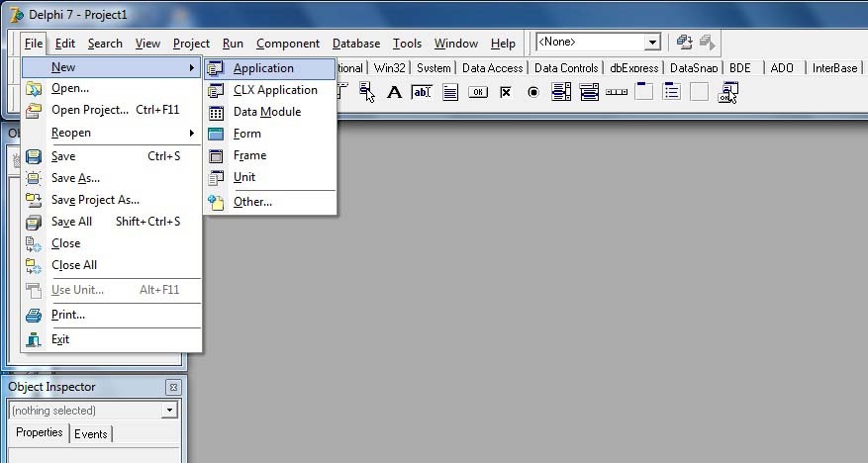The image size is (868, 463).
Task: Select the ActionList component icon
Action: tap(727, 92)
